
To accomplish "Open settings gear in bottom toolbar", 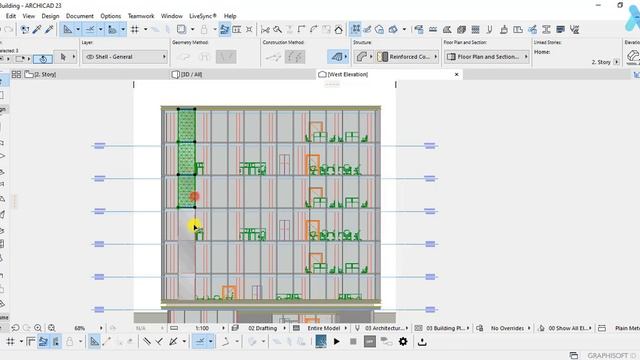I will [403, 342].
